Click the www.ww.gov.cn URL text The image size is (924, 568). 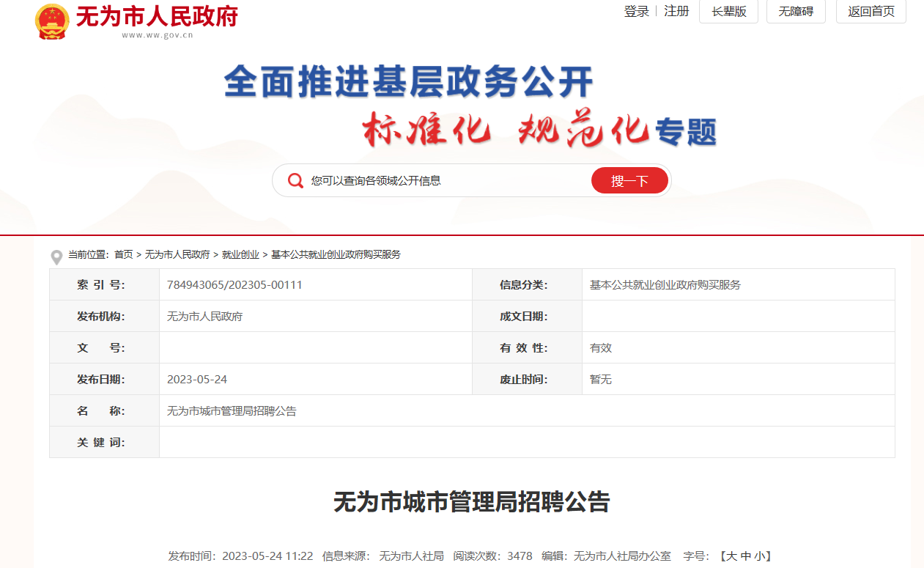click(x=158, y=34)
